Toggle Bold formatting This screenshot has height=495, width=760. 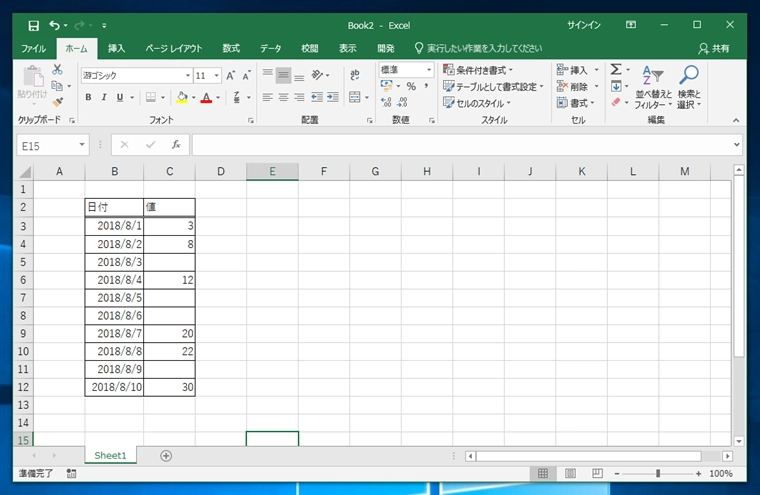click(x=88, y=97)
